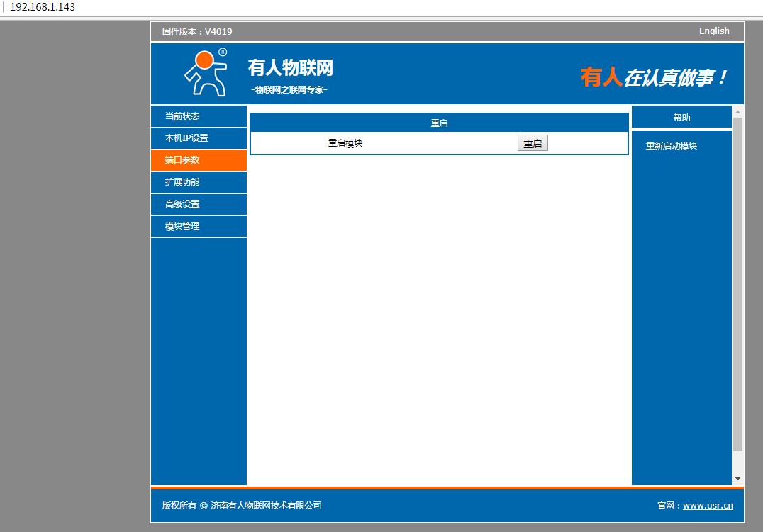763x532 pixels.
Task: Switch language via the English link
Action: (713, 31)
